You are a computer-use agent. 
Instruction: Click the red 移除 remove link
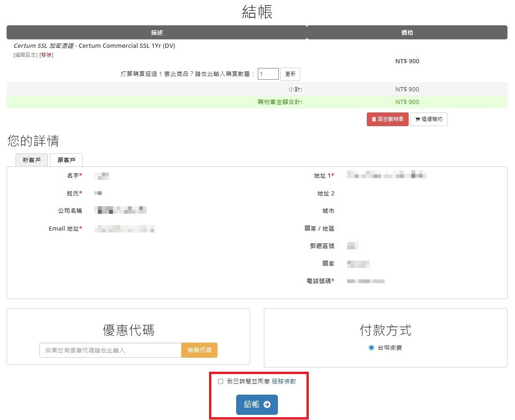point(46,55)
